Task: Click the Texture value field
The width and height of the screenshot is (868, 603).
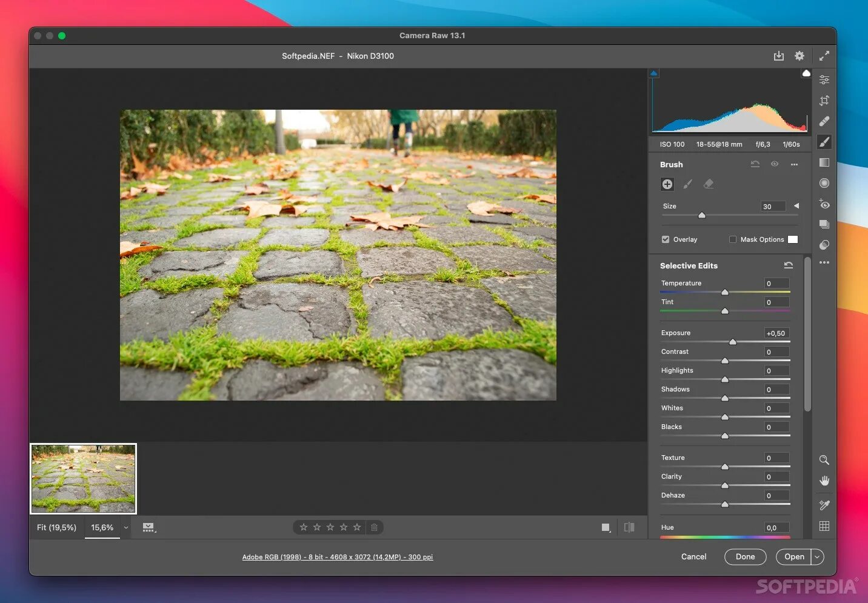Action: pos(777,458)
